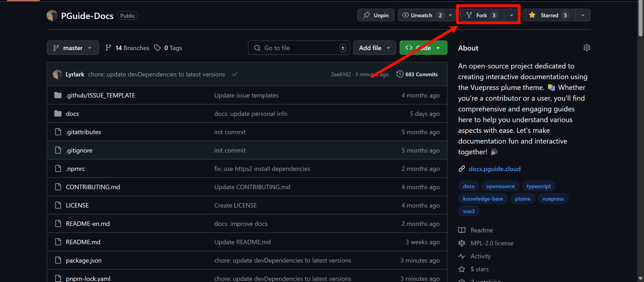644x282 pixels.
Task: Open the green Code dropdown button
Action: click(x=423, y=48)
